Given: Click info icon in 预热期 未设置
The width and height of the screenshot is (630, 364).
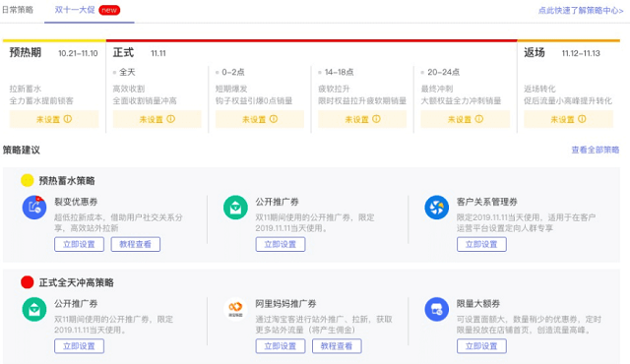Looking at the screenshot, I should pos(68,119).
